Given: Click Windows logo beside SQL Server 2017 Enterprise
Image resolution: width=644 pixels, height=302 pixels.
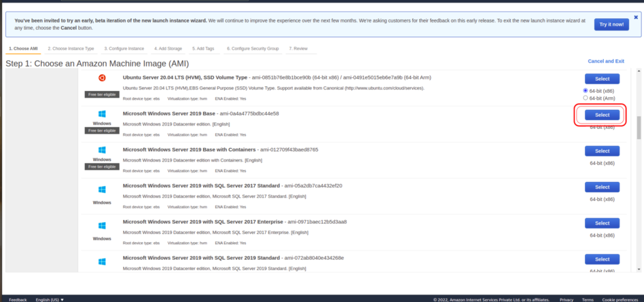Looking at the screenshot, I should (x=102, y=226).
